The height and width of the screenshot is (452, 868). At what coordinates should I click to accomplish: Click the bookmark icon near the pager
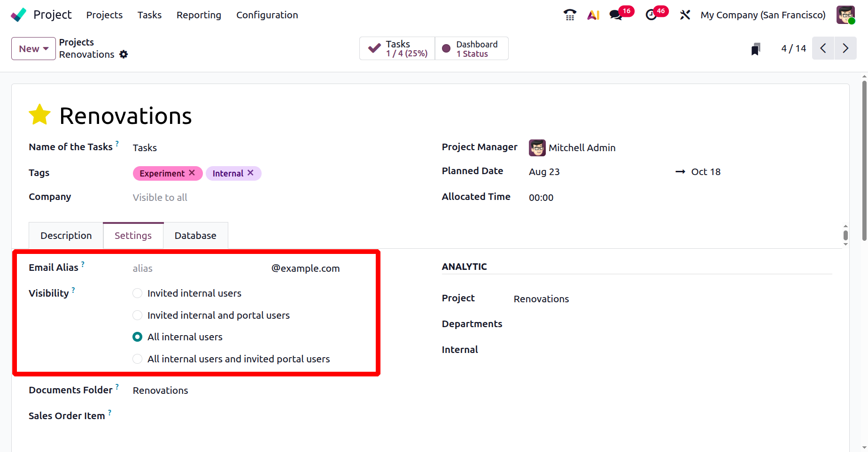coord(755,49)
